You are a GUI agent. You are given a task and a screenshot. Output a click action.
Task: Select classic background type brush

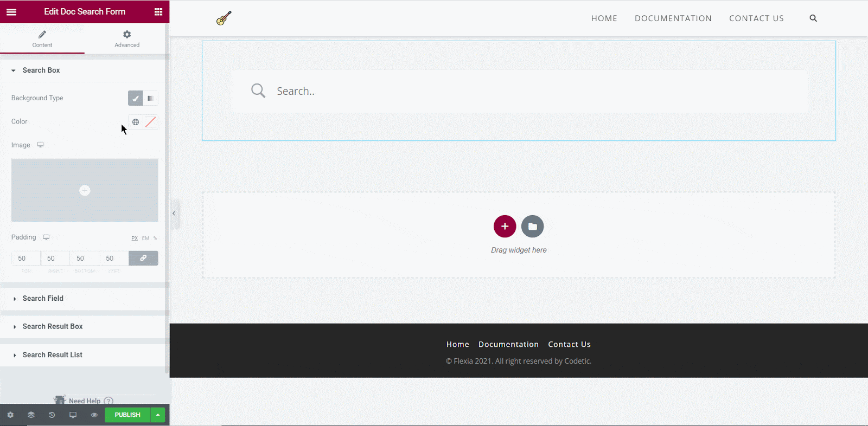point(136,98)
